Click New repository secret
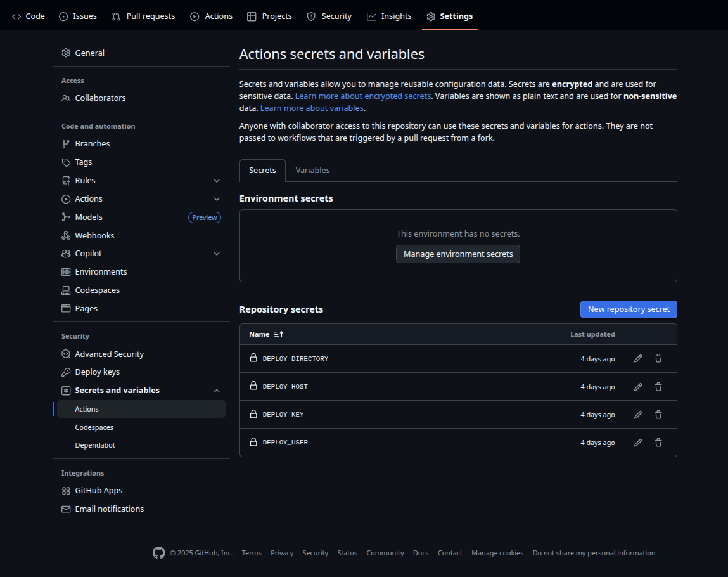This screenshot has height=577, width=728. coord(628,309)
